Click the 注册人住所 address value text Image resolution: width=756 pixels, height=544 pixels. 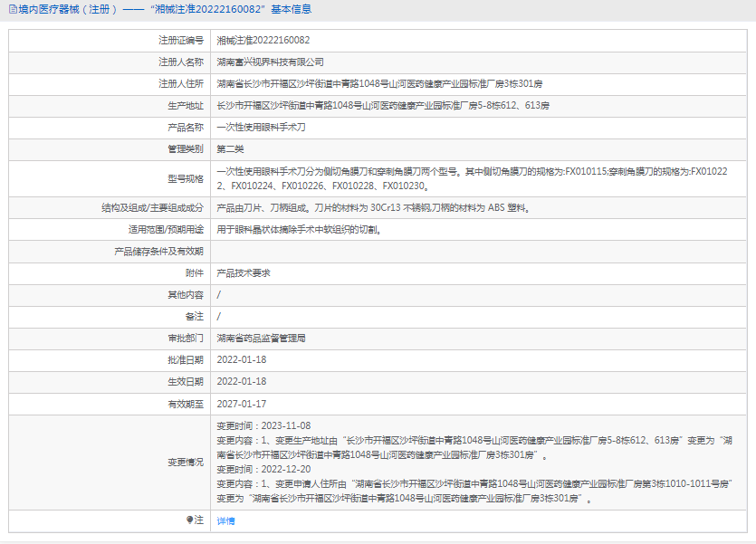tap(379, 84)
